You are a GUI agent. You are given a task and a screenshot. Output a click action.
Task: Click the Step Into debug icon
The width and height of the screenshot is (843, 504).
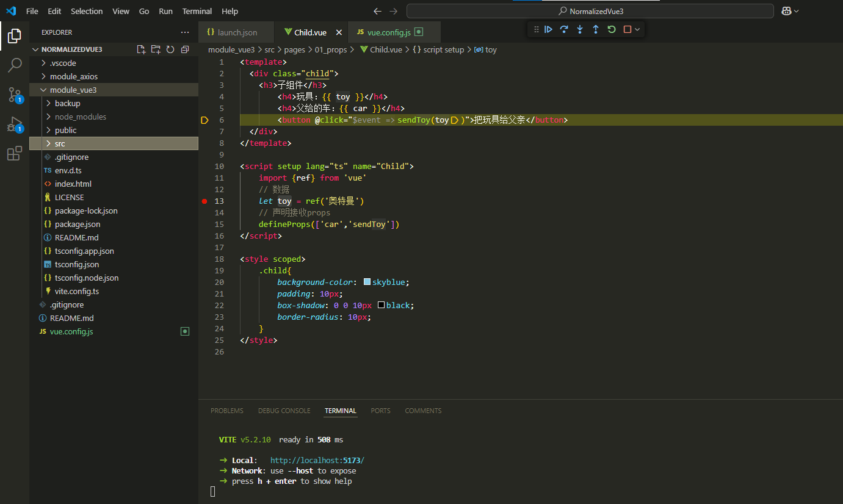[579, 29]
